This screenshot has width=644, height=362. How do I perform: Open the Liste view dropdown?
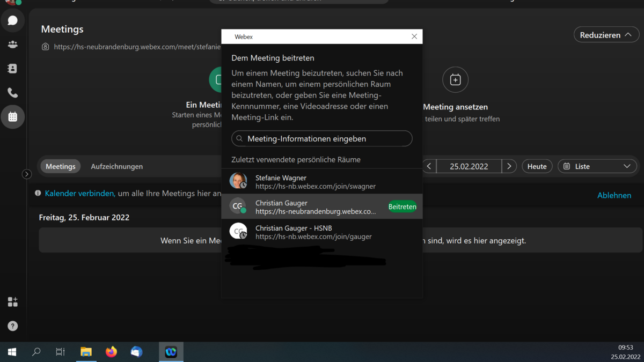(x=597, y=166)
